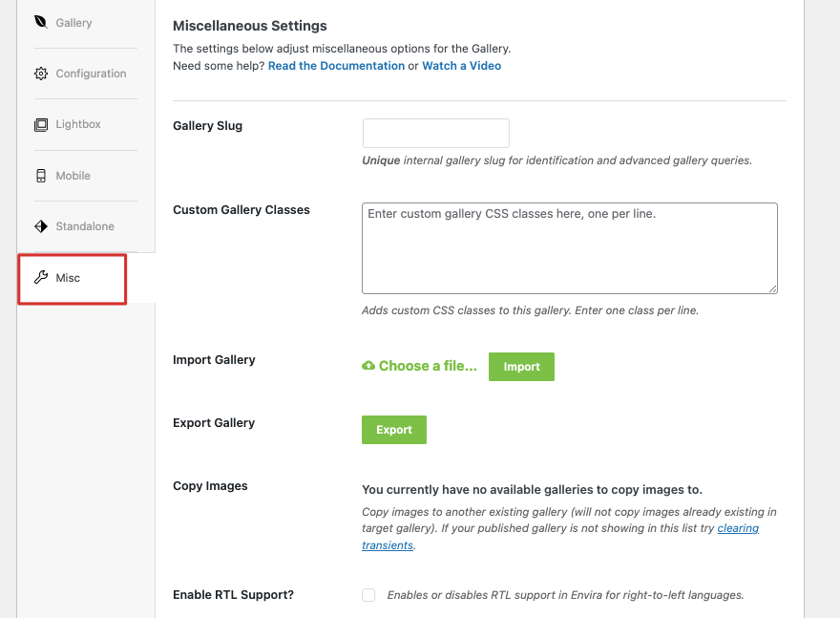Click the Standalone diamond icon
Viewport: 840px width, 618px height.
[x=41, y=226]
